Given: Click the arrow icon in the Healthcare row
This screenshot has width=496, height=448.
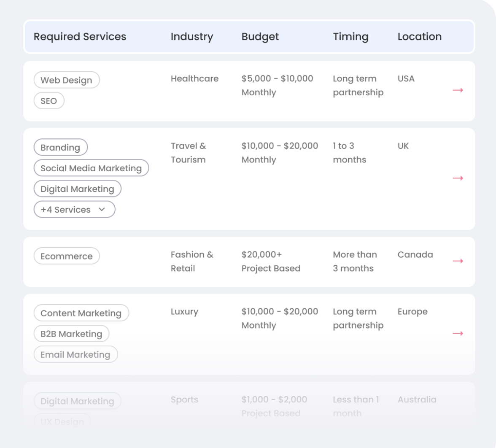Looking at the screenshot, I should [458, 90].
